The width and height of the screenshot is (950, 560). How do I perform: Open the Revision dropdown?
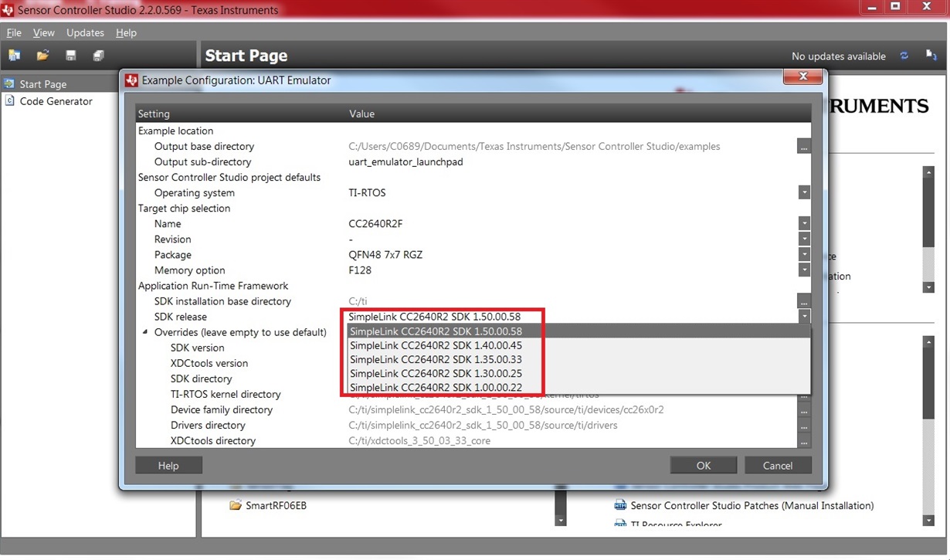[804, 239]
